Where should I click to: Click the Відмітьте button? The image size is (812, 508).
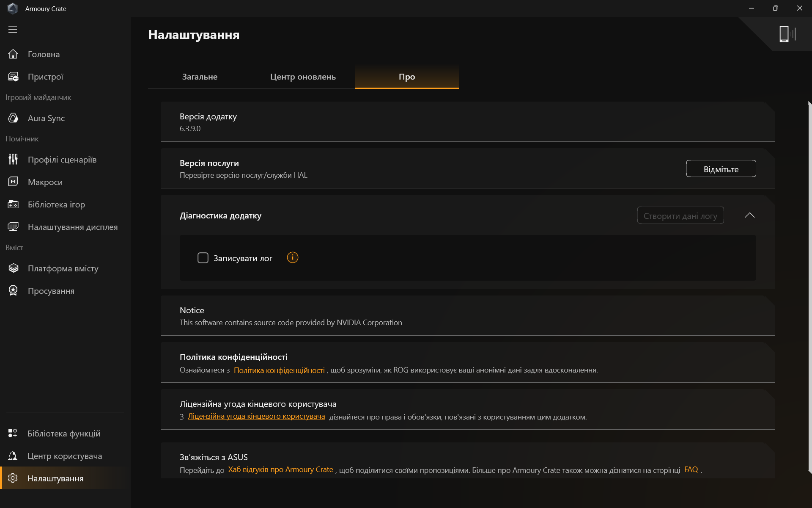[x=721, y=169]
